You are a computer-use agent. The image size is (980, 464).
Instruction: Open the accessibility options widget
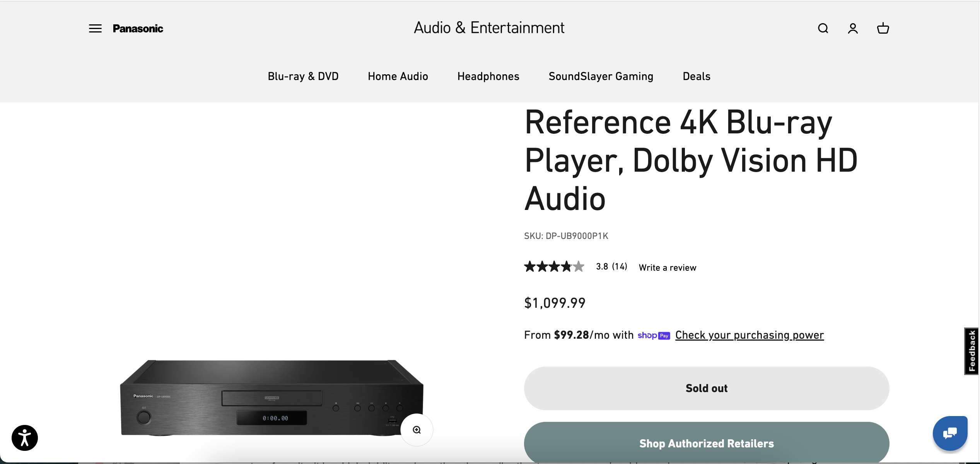pyautogui.click(x=25, y=438)
